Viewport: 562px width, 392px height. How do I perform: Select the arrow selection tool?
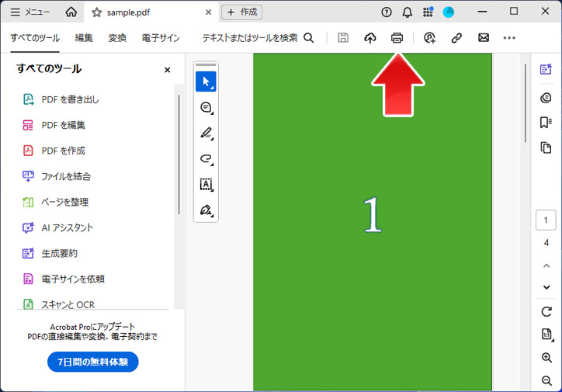(x=206, y=82)
